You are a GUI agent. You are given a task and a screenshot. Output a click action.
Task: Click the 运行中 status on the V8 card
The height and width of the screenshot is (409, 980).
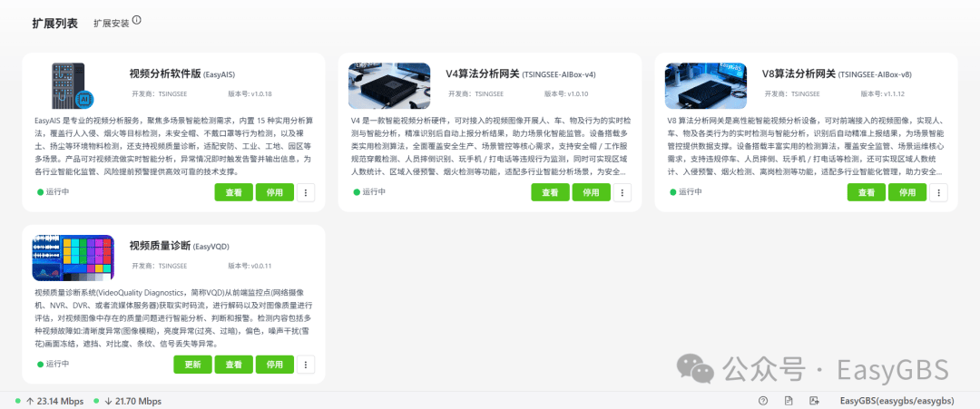point(686,191)
